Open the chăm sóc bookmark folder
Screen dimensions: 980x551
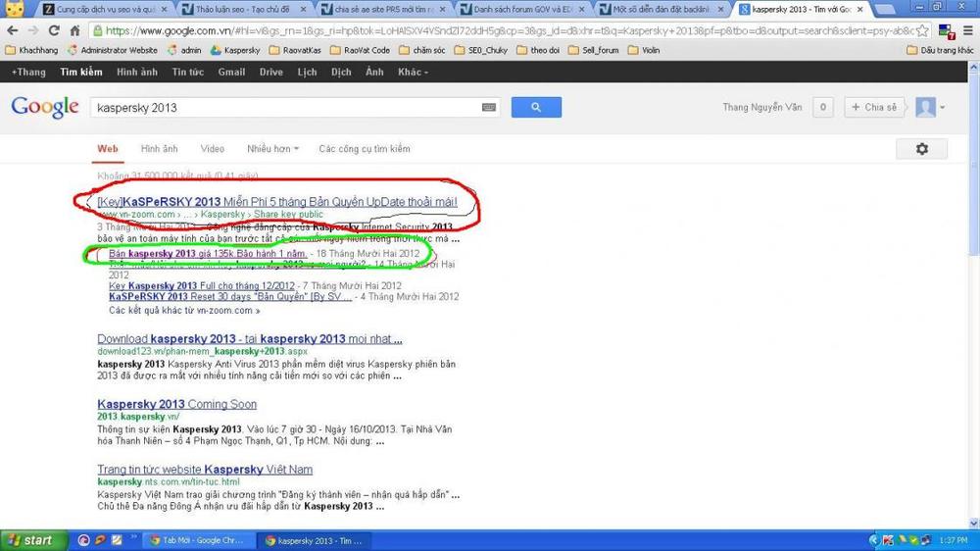coord(422,50)
